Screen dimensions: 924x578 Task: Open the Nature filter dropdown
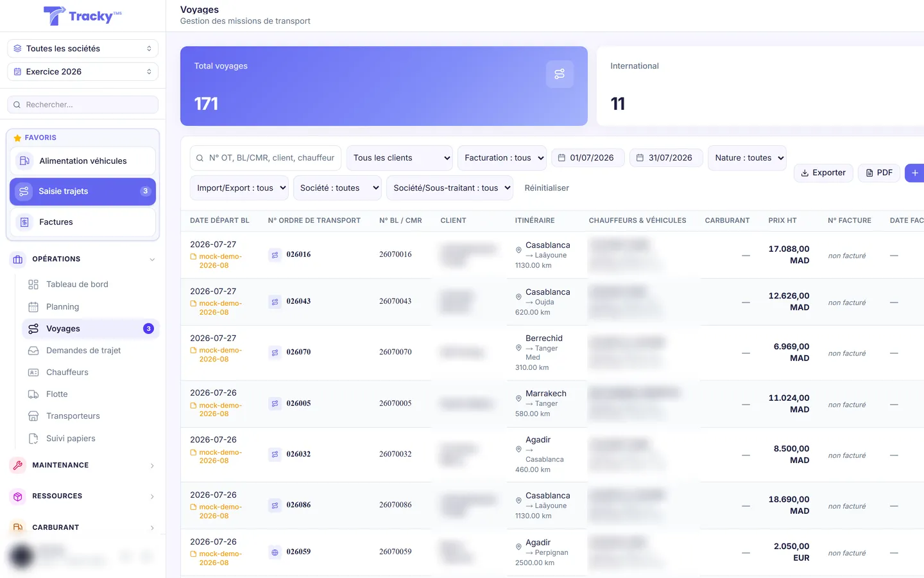click(747, 158)
